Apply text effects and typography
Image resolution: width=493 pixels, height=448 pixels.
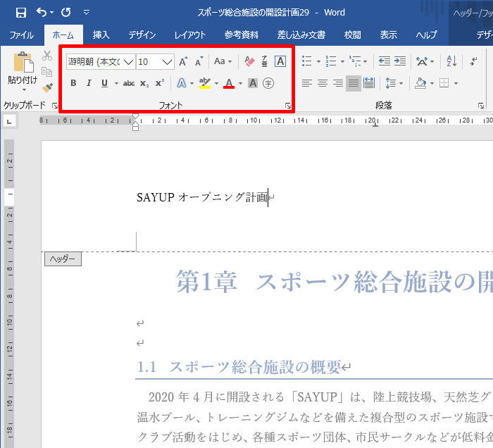click(182, 83)
